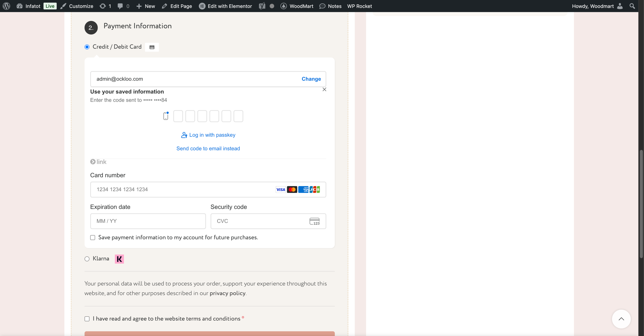Click the Visa card brand icon
Image resolution: width=644 pixels, height=336 pixels.
pos(281,189)
